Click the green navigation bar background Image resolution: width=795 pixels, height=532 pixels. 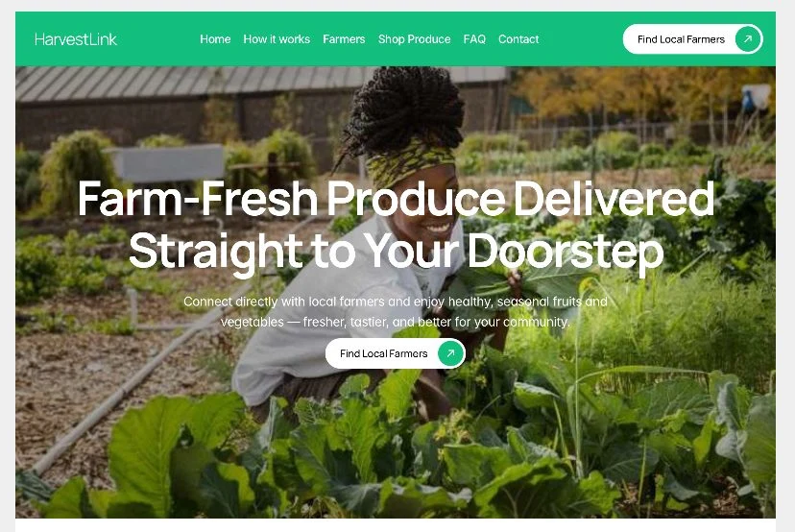pyautogui.click(x=581, y=39)
